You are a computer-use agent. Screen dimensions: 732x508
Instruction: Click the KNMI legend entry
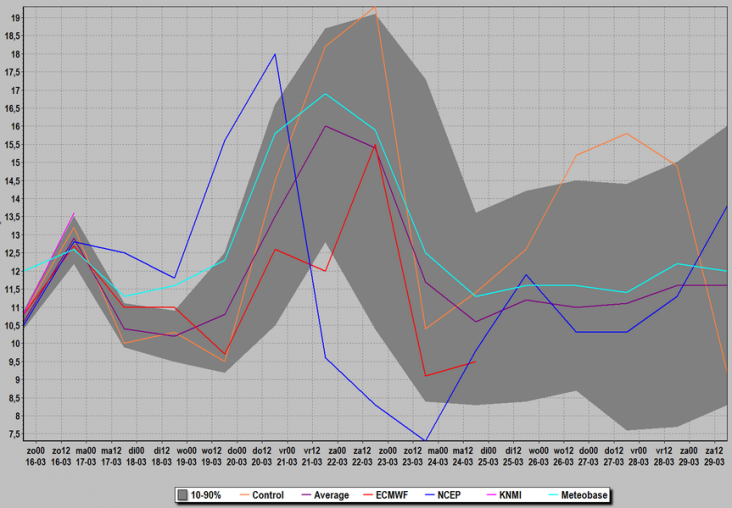point(504,495)
